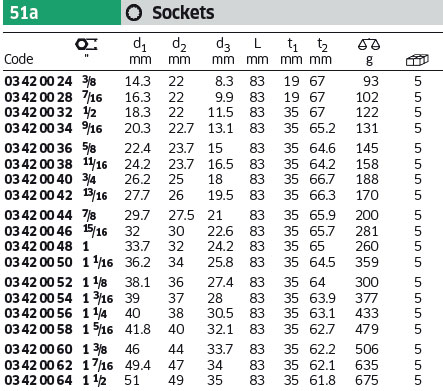The height and width of the screenshot is (391, 443).
Task: Click weight value 93
Action: [x=371, y=81]
